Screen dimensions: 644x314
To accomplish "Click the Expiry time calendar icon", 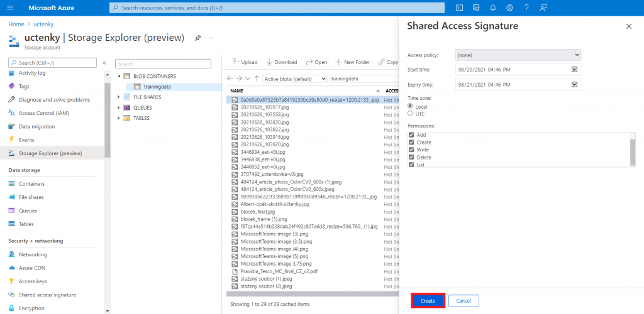I will pos(574,84).
